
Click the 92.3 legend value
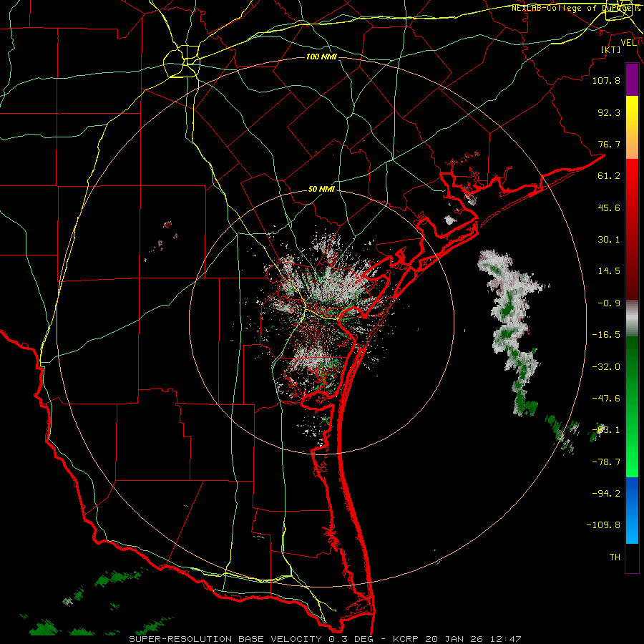609,112
